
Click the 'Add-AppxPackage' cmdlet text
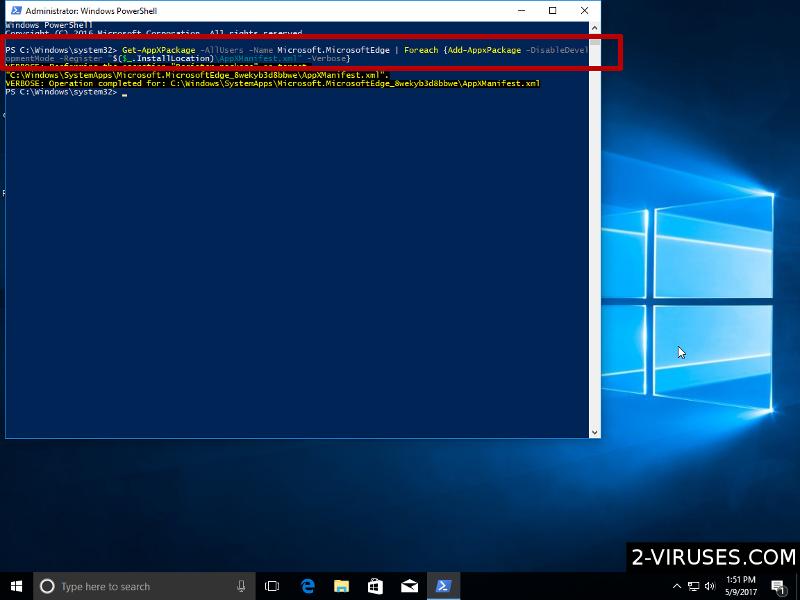(x=485, y=50)
